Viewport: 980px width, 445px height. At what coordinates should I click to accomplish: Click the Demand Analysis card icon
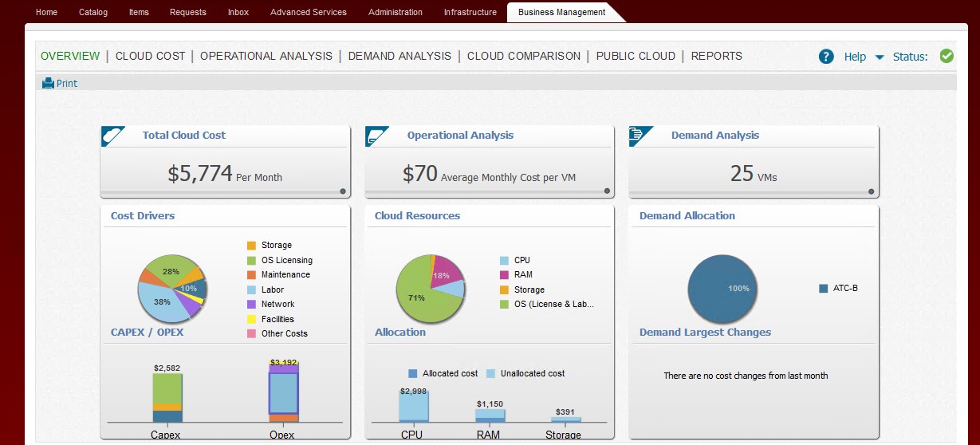coord(641,136)
